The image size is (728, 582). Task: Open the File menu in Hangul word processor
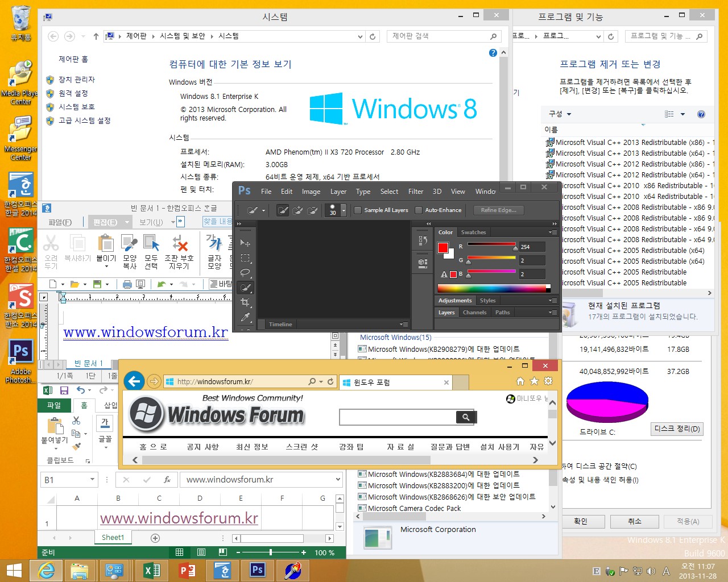click(60, 222)
